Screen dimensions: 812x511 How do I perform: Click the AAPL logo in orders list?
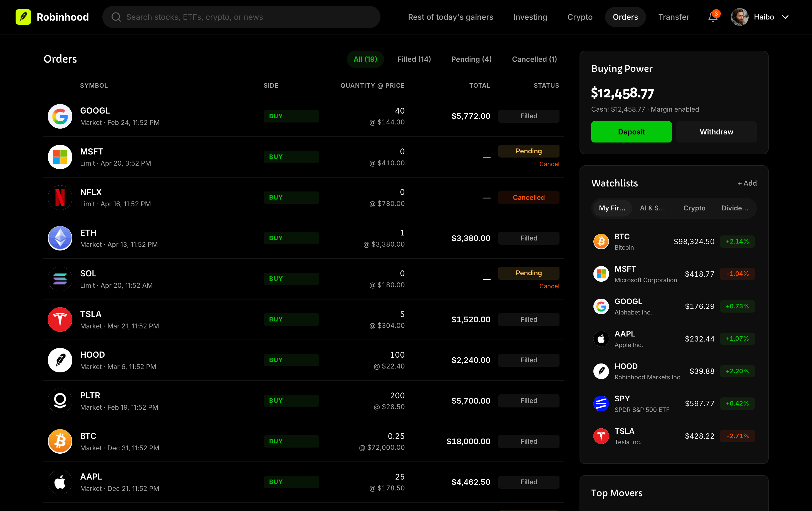(x=60, y=482)
